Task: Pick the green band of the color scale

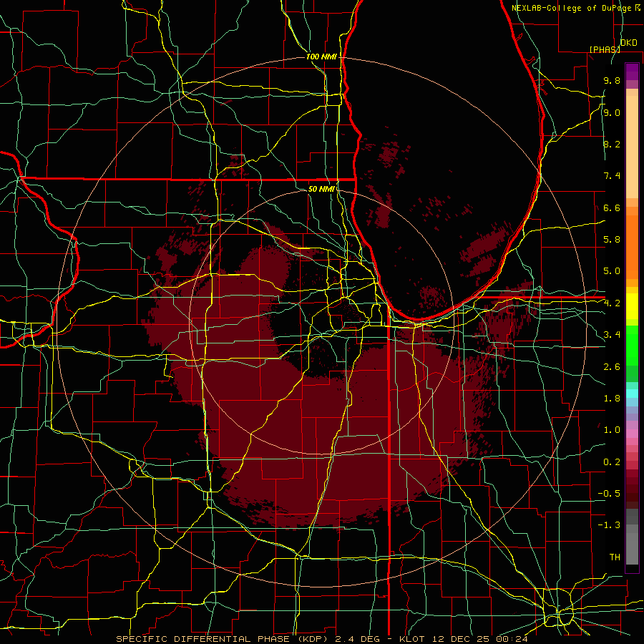Action: (632, 346)
